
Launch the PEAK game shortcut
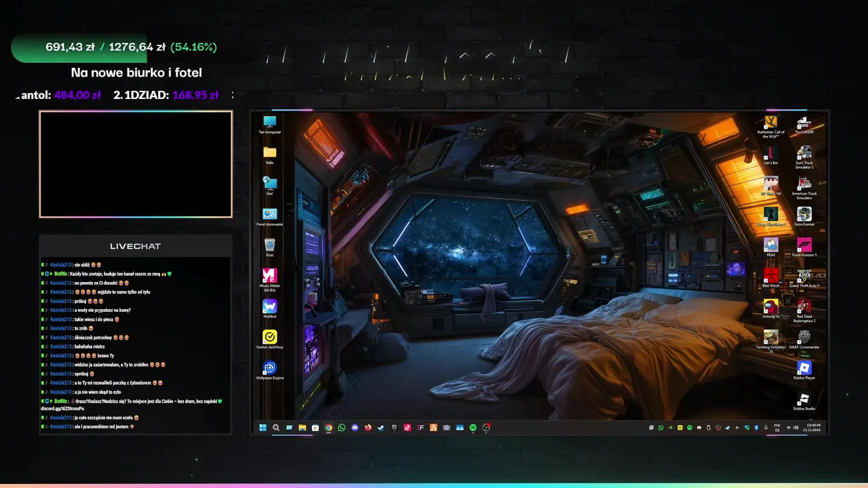pyautogui.click(x=770, y=247)
